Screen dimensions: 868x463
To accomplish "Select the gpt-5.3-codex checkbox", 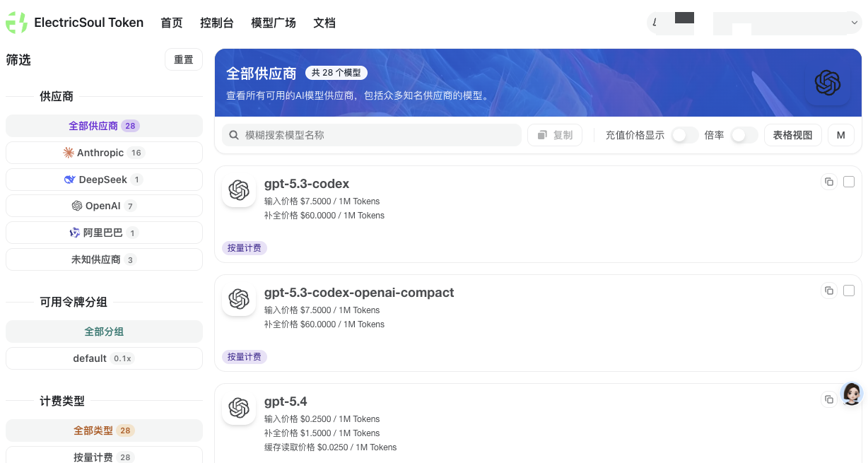I will tap(849, 182).
